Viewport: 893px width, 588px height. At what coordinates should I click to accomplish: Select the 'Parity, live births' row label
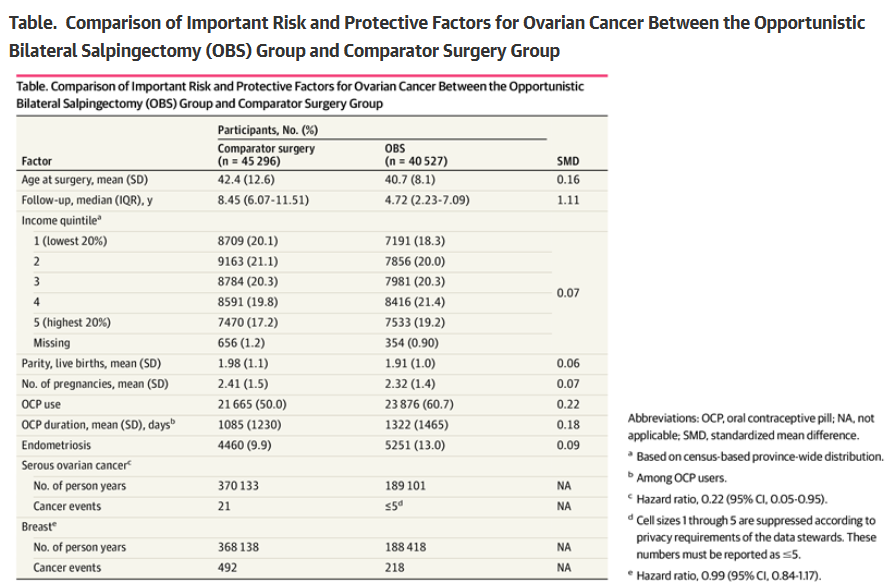[90, 361]
